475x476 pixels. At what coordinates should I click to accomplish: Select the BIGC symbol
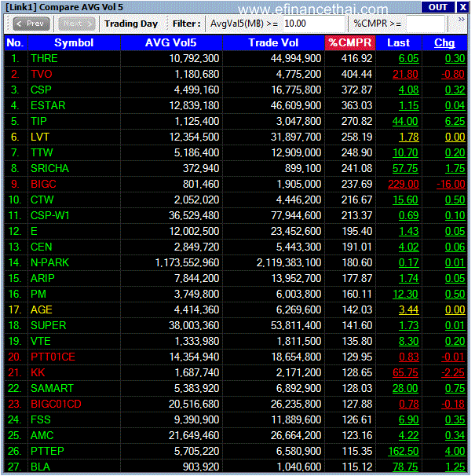[x=43, y=185]
